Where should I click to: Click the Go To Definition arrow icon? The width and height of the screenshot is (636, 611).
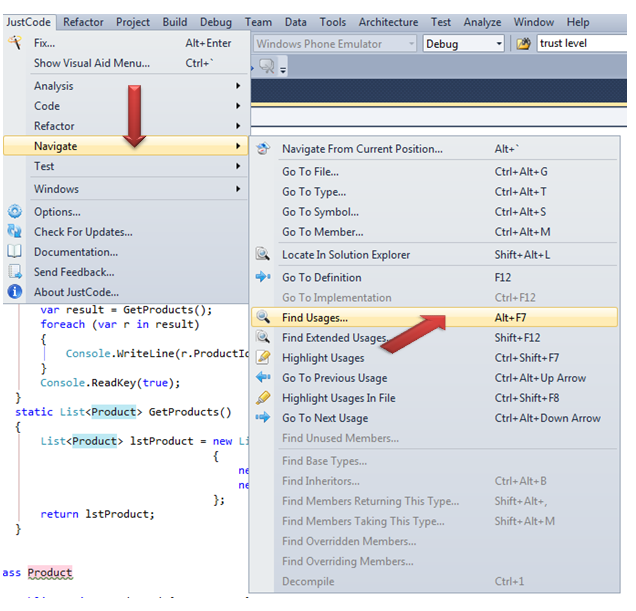click(x=263, y=277)
